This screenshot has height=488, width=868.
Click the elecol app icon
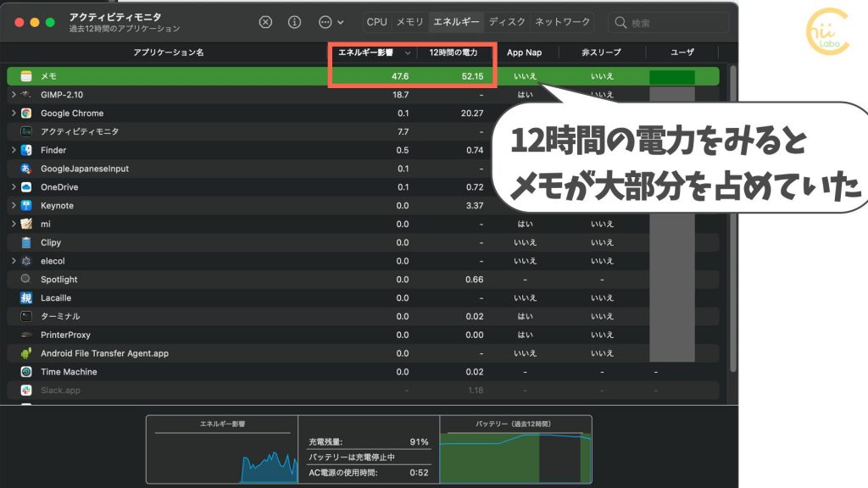coord(26,261)
